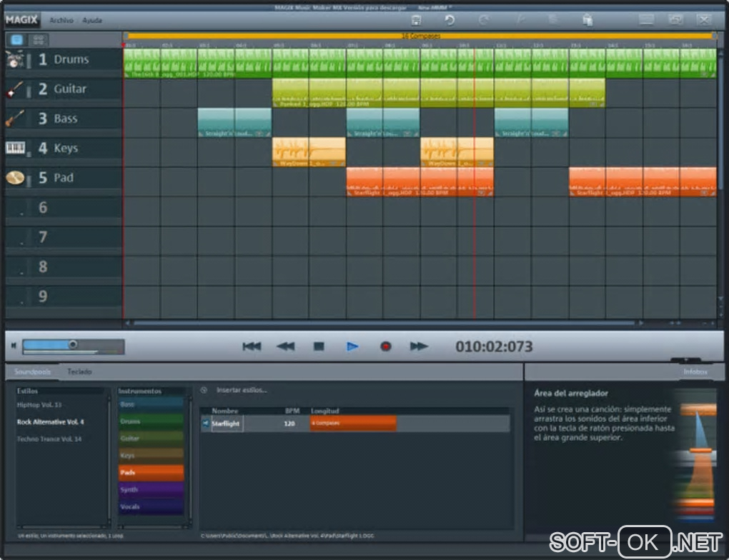
Task: Click the Guitar track electric guitar icon
Action: (14, 89)
